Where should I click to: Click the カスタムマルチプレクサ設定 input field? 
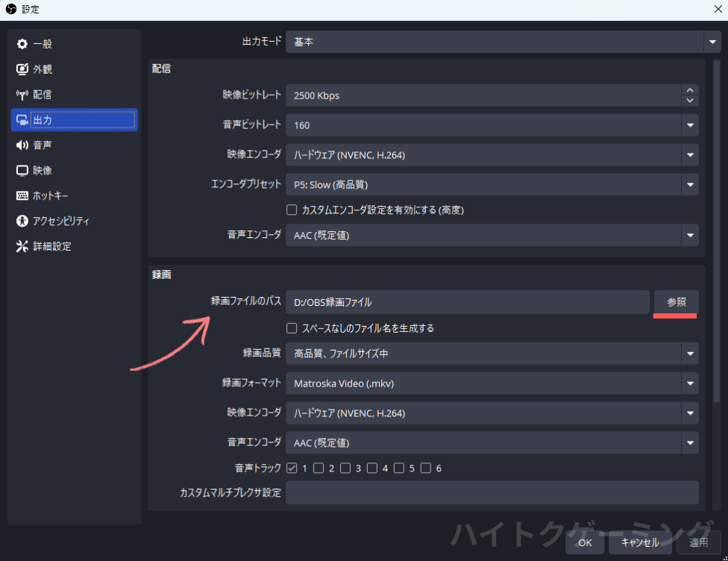492,492
